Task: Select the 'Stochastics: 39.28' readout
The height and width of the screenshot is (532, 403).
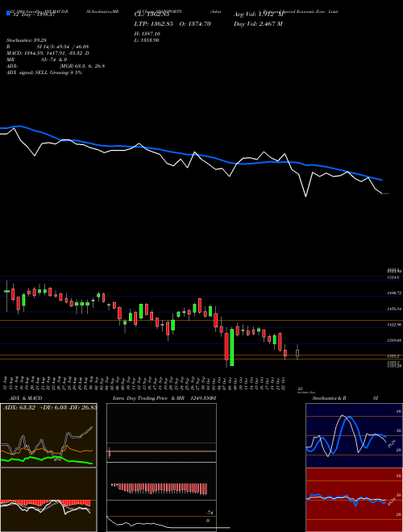Action: 28,40
